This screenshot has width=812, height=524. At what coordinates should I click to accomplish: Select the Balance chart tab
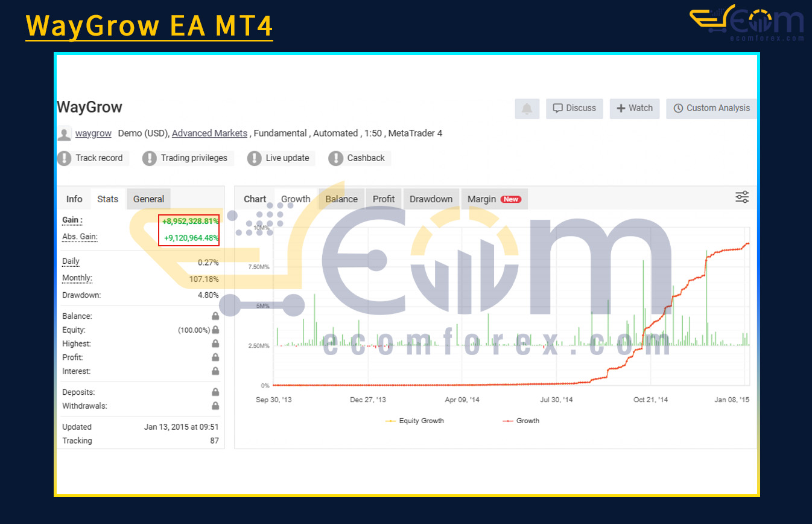point(341,199)
